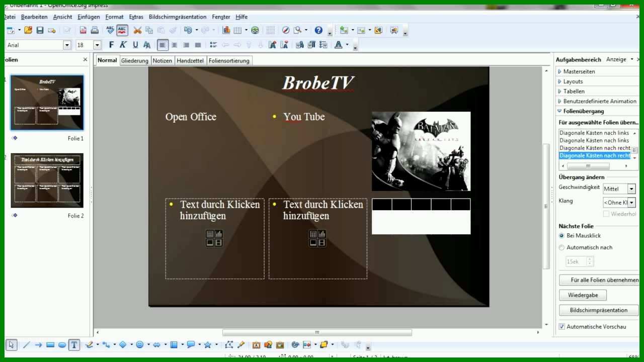Image resolution: width=644 pixels, height=362 pixels.
Task: Open the Bearbeiten menu
Action: [x=34, y=17]
